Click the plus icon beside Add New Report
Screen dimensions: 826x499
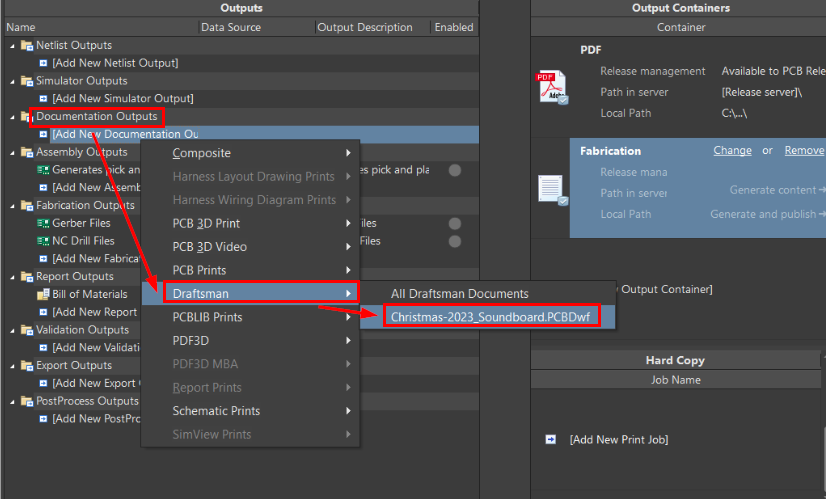[44, 312]
